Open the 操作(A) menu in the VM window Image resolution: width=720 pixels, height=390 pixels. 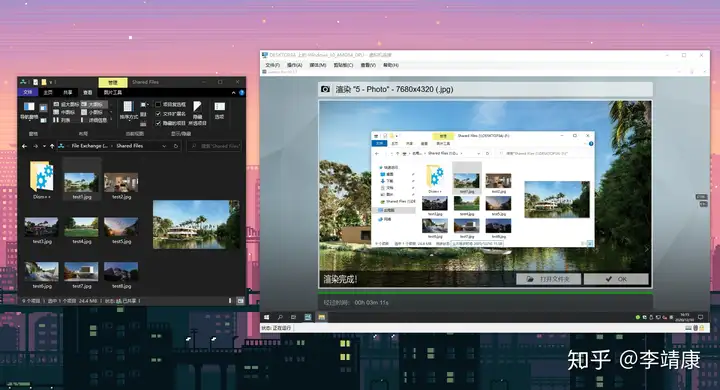(x=294, y=65)
